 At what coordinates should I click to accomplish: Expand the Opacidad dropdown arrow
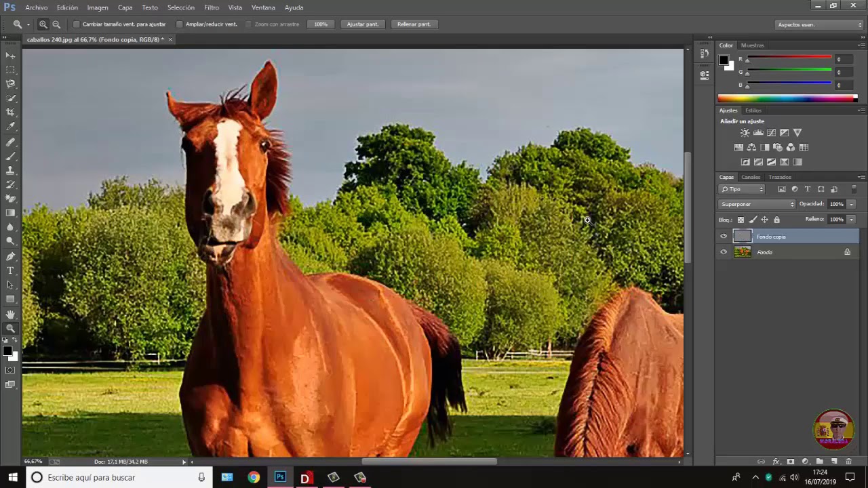pyautogui.click(x=851, y=204)
